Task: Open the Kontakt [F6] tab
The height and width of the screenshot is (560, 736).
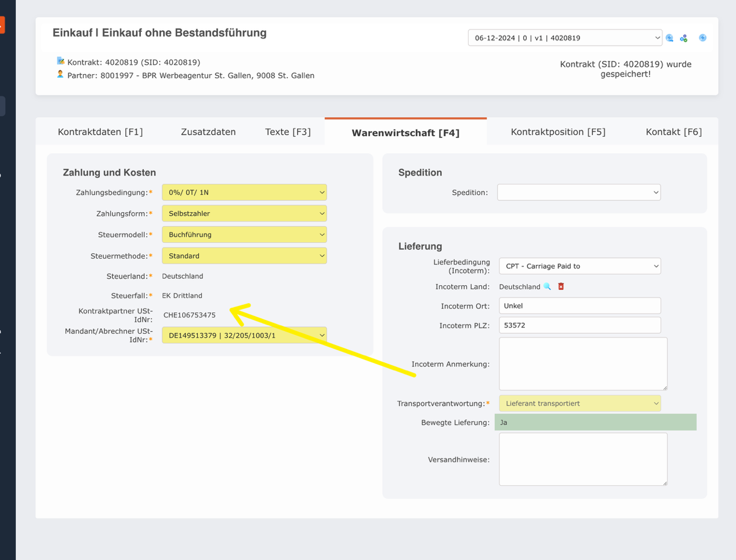Action: coord(673,132)
